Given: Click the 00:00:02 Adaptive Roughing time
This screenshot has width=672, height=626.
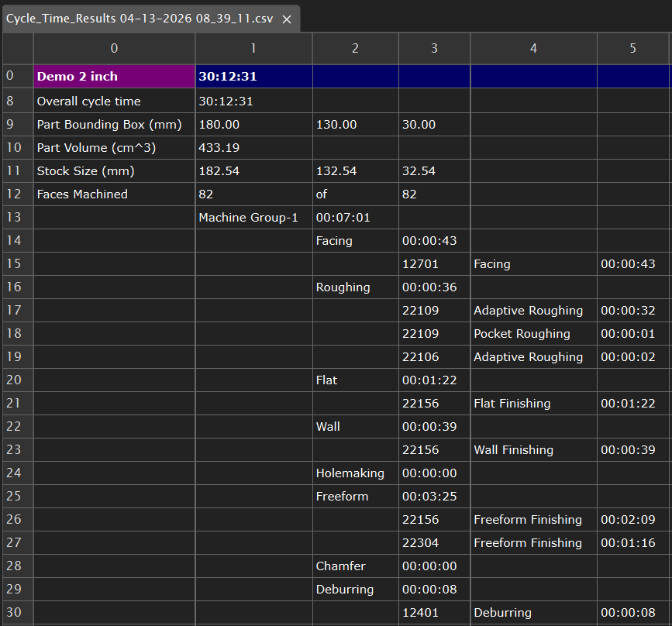Looking at the screenshot, I should coord(632,357).
